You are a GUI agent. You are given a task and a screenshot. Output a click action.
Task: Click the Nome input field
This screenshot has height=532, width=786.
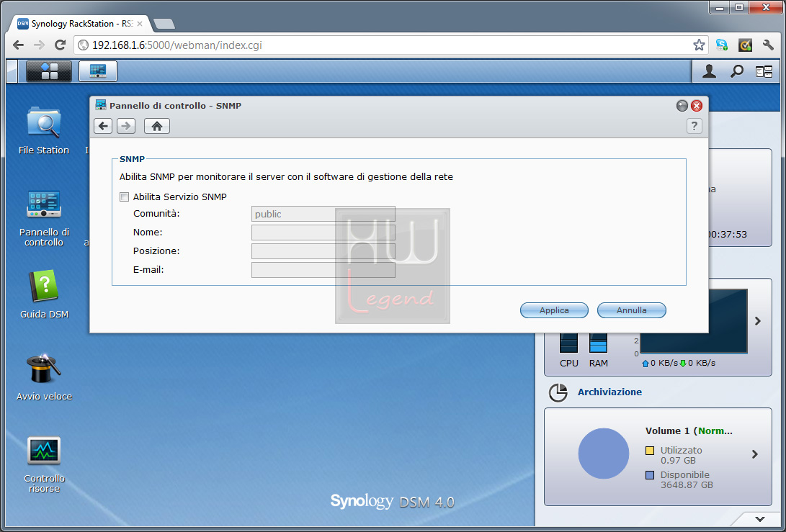(x=323, y=233)
